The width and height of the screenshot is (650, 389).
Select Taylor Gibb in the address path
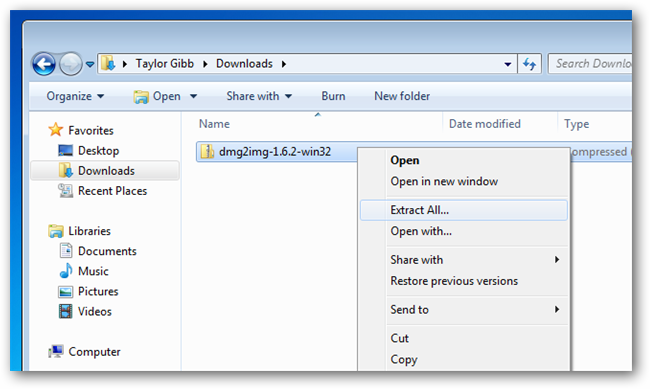165,63
